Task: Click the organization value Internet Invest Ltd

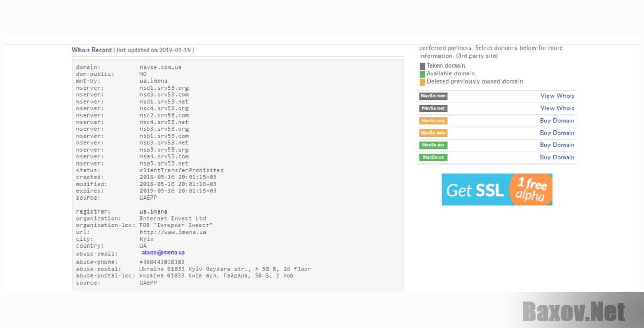Action: tap(173, 219)
